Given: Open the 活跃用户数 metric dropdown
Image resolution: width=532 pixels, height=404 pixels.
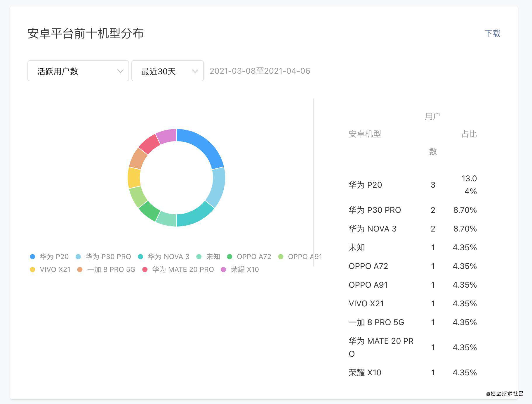Looking at the screenshot, I should [x=78, y=71].
